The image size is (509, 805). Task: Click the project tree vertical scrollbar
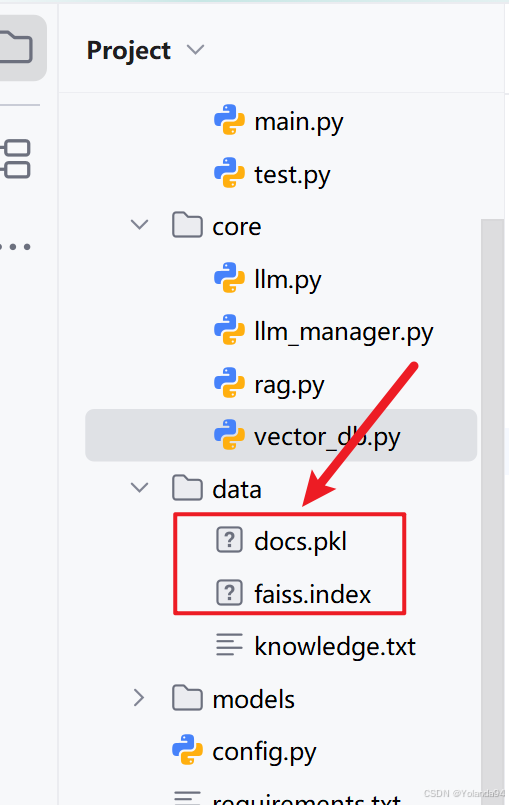click(492, 512)
